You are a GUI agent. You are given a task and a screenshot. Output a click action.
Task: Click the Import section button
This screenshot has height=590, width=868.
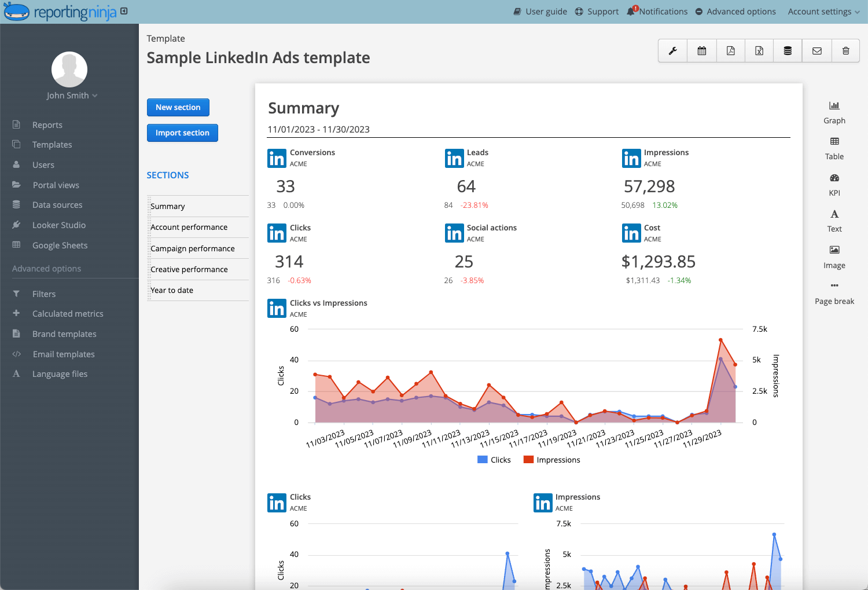(x=182, y=133)
